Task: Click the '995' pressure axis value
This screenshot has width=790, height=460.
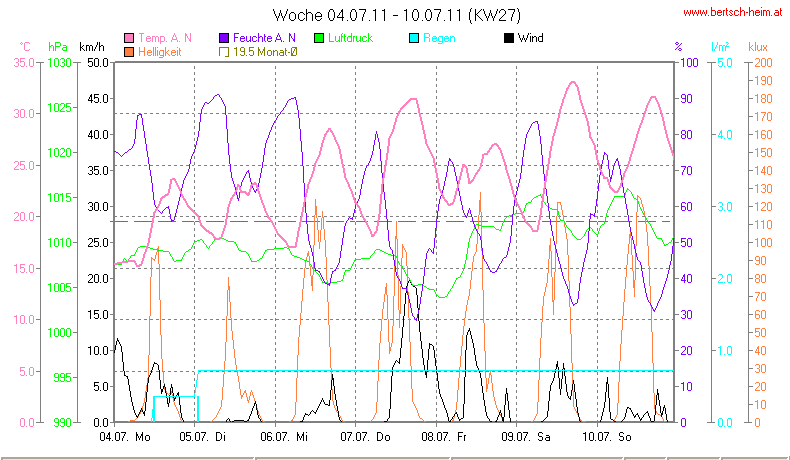Action: tap(62, 378)
